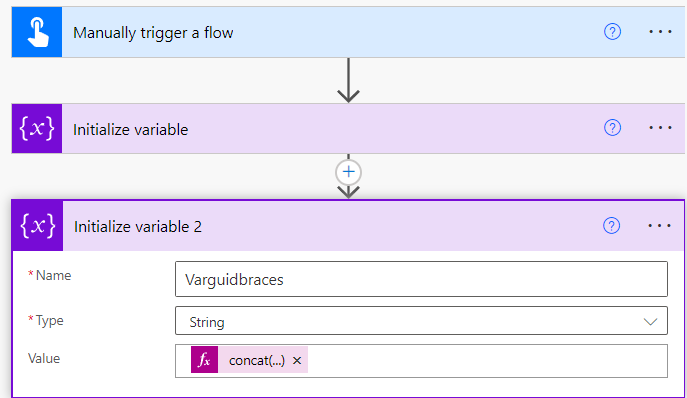687x398 pixels.
Task: Open the ellipsis menu of Initialize variable
Action: coord(660,128)
